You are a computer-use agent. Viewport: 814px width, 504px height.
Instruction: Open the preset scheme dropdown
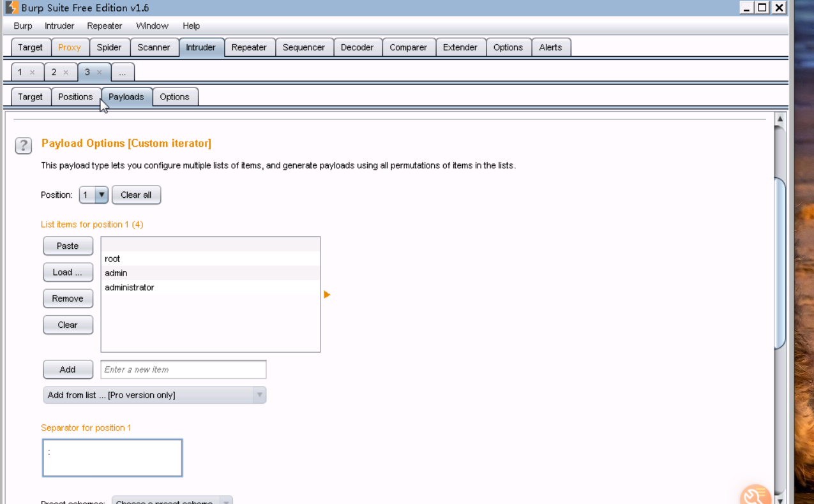coord(172,501)
